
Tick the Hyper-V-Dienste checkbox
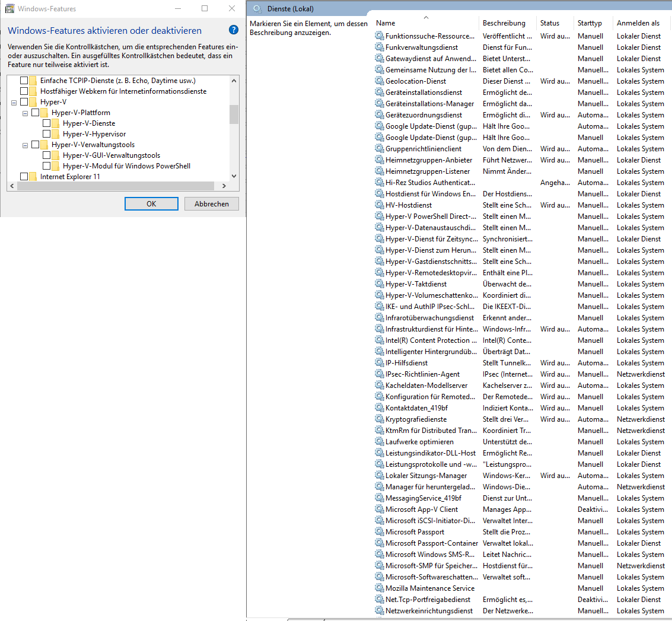46,123
